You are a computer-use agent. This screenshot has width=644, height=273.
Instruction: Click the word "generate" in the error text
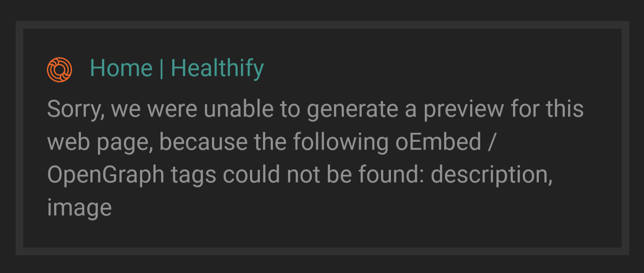(353, 109)
